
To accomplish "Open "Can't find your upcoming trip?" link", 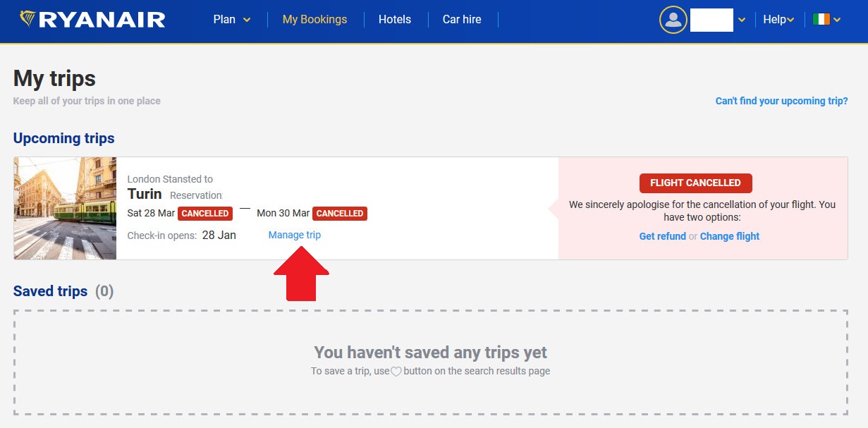I will (781, 101).
